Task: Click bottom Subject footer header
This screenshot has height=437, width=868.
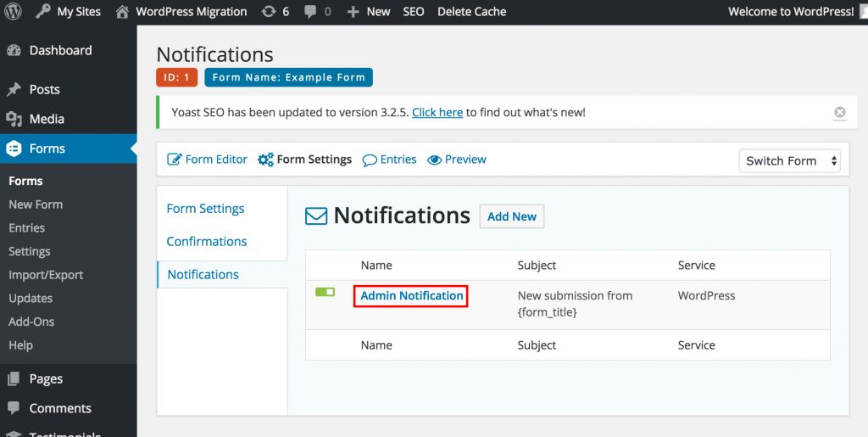Action: pyautogui.click(x=537, y=345)
